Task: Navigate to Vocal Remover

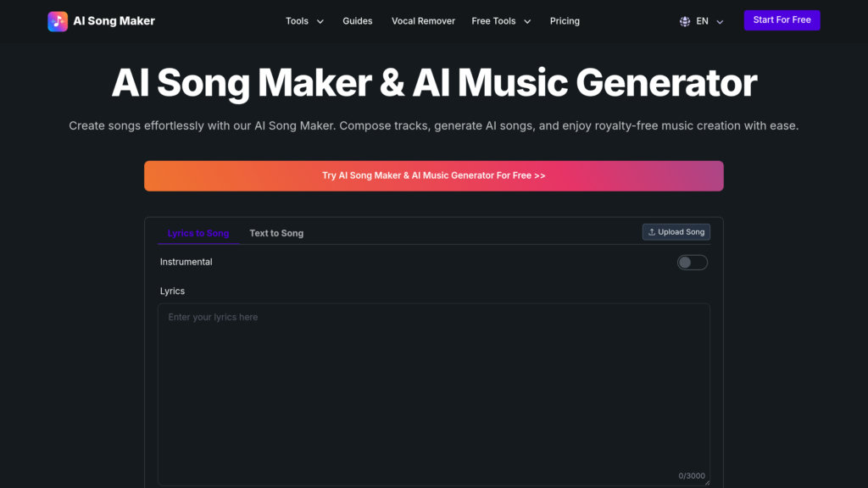Action: 423,20
